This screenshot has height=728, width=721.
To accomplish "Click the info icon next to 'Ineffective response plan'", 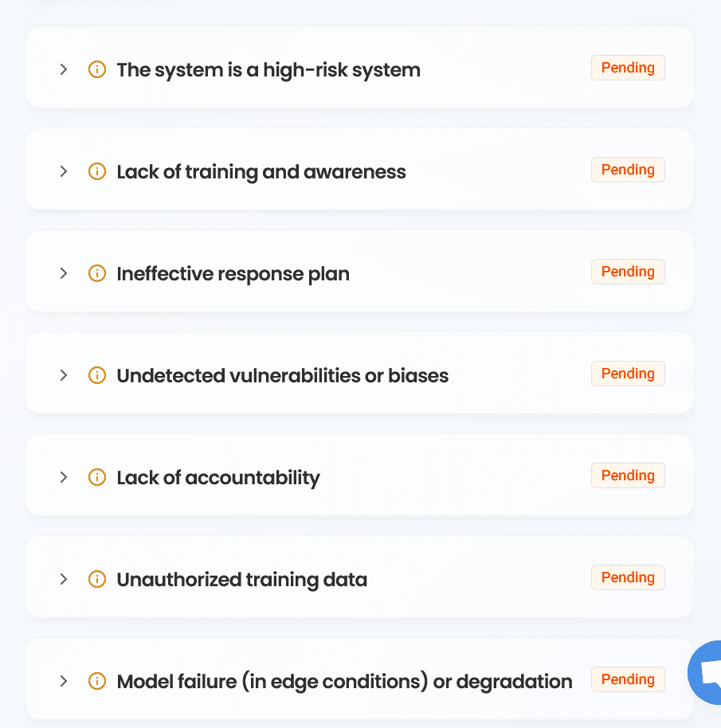I will point(96,273).
